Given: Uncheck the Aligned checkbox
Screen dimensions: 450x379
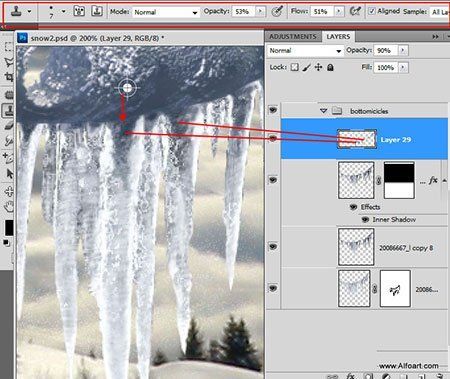Looking at the screenshot, I should click(372, 11).
